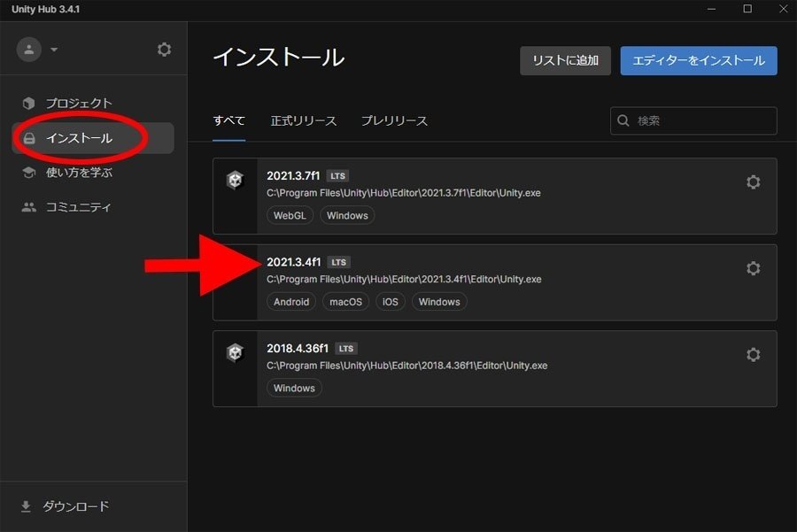797x532 pixels.
Task: Open settings gear for 2018.4.36f1
Action: (x=754, y=355)
